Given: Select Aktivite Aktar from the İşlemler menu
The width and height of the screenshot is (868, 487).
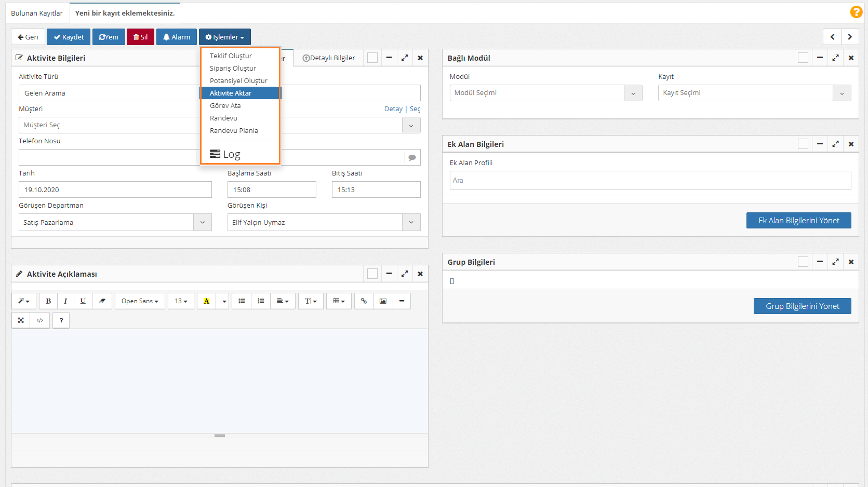Looking at the screenshot, I should coord(231,93).
